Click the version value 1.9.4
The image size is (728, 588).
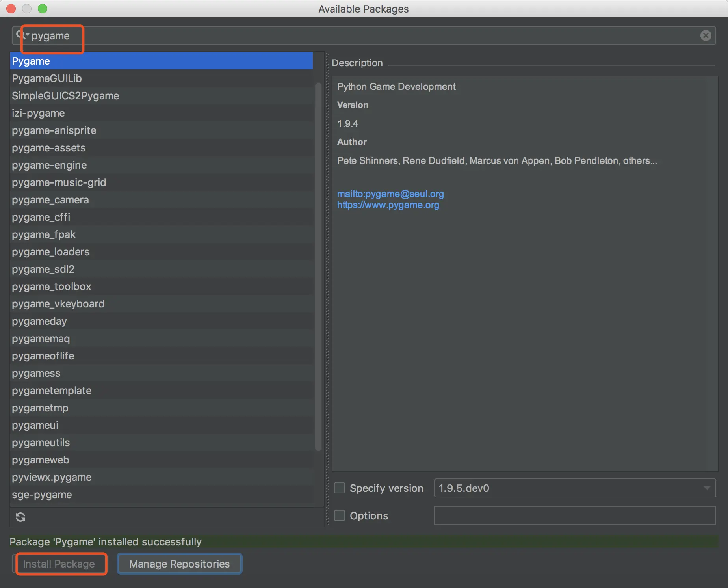pos(347,123)
